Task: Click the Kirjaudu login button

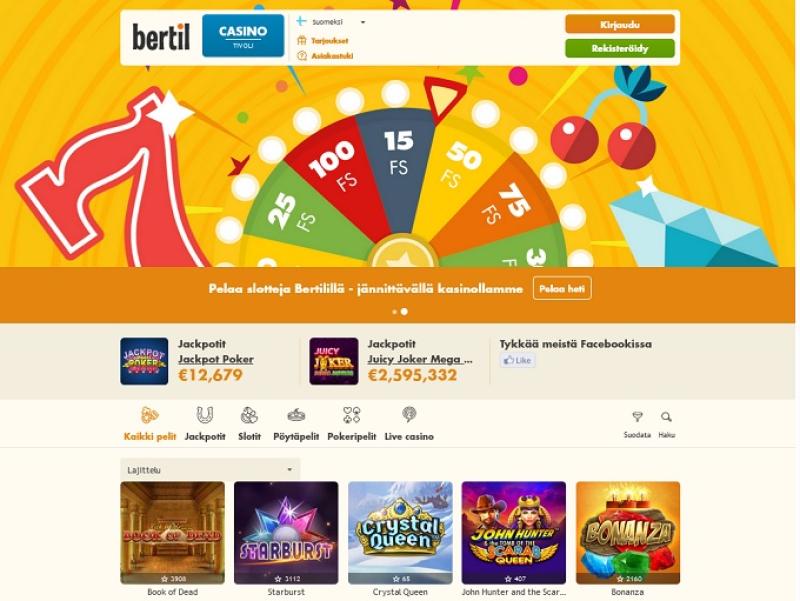Action: 620,24
